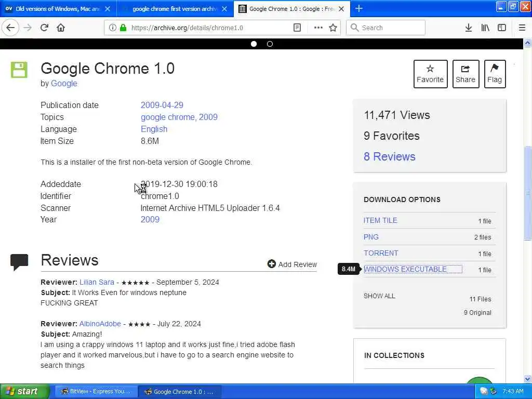Open reviewer Lilian Sara's profile
The height and width of the screenshot is (399, 532).
click(x=97, y=282)
